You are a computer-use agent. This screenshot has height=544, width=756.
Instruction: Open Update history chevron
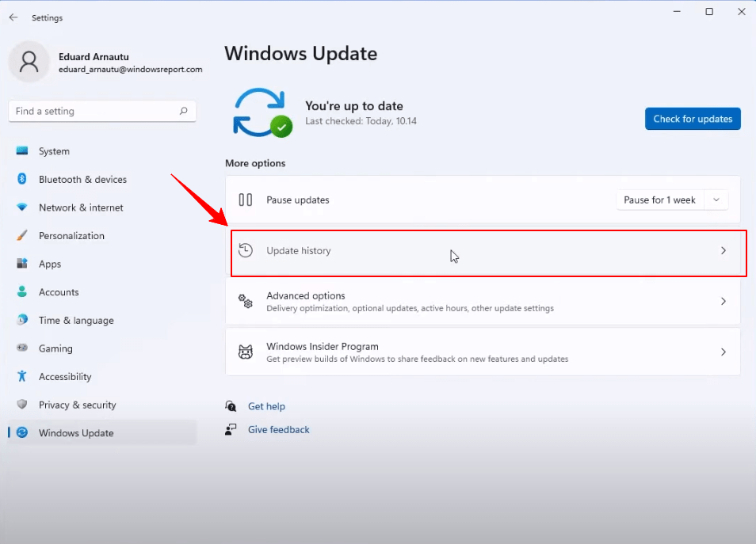click(x=724, y=250)
